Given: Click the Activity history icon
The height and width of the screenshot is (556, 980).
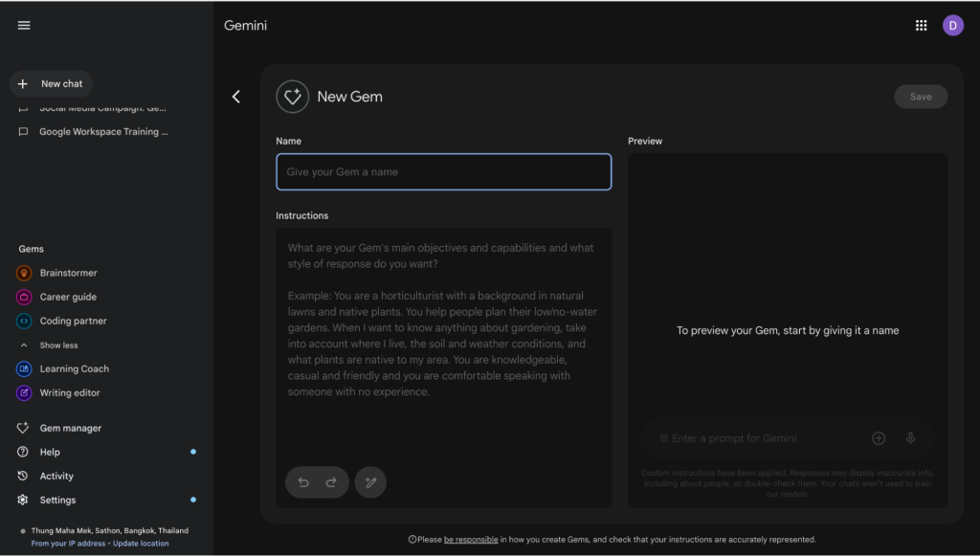Looking at the screenshot, I should (x=23, y=476).
